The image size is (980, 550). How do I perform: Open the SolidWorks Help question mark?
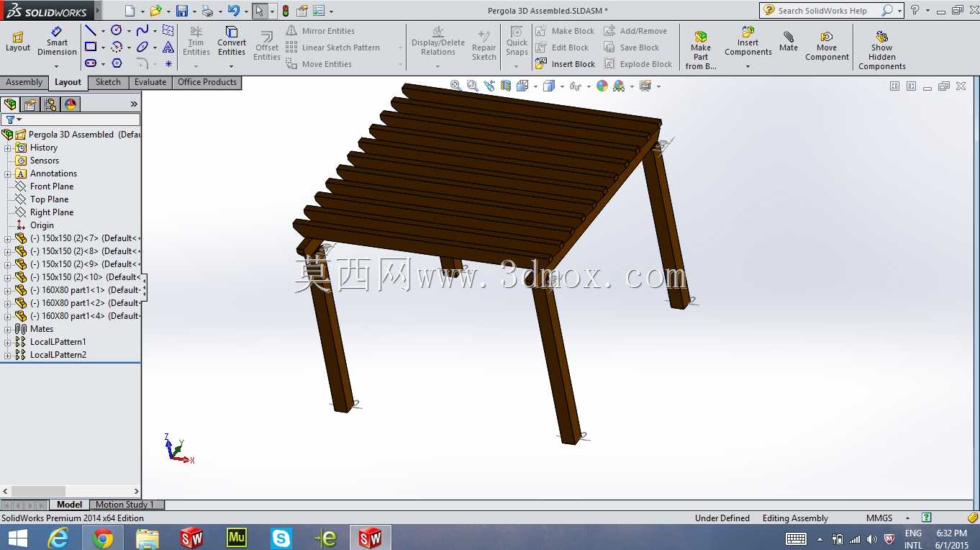pyautogui.click(x=915, y=11)
